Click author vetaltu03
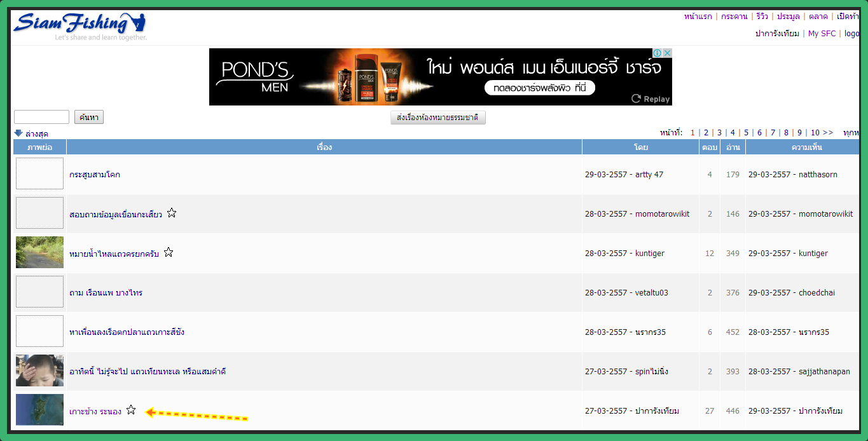The width and height of the screenshot is (868, 441). (x=652, y=293)
